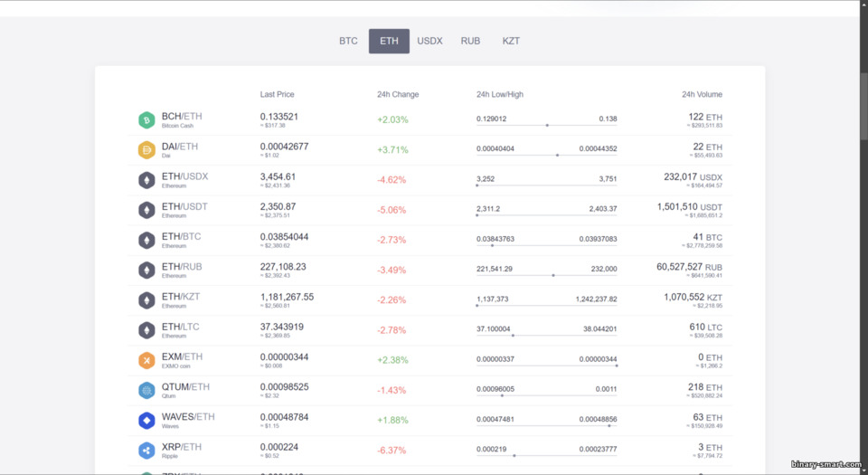Open the EXM/ETH trading pair
Image resolution: width=868 pixels, height=475 pixels.
click(182, 356)
